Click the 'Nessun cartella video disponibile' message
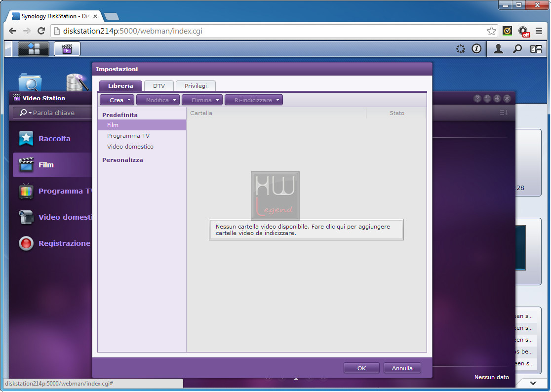This screenshot has height=392, width=551. click(x=306, y=230)
